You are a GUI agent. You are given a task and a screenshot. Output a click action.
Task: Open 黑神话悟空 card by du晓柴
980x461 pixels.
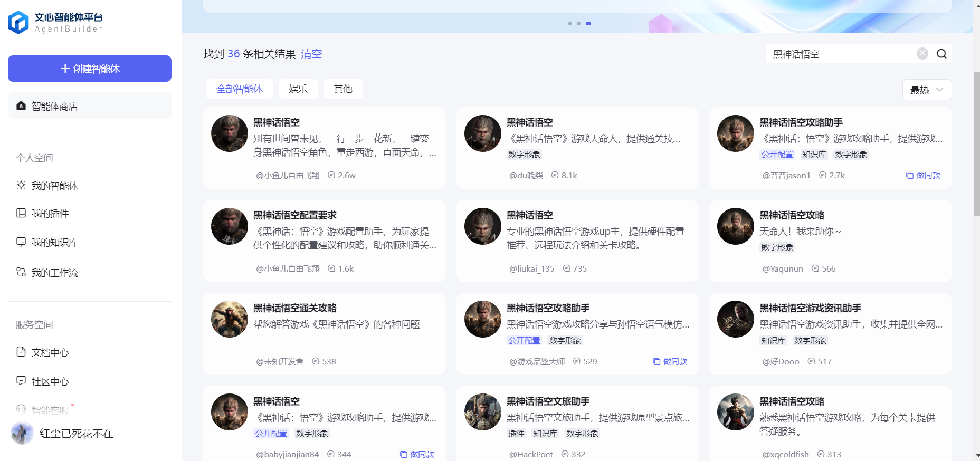point(577,148)
